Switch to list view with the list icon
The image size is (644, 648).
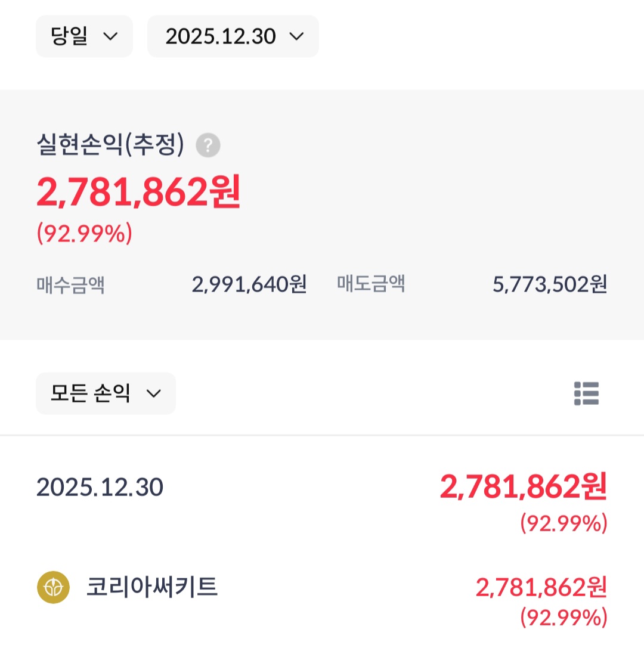[586, 393]
